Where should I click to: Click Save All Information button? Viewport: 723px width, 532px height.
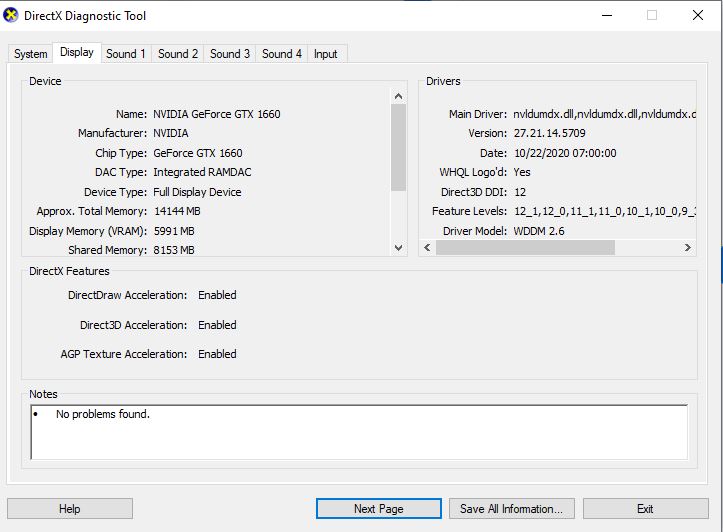(x=511, y=508)
